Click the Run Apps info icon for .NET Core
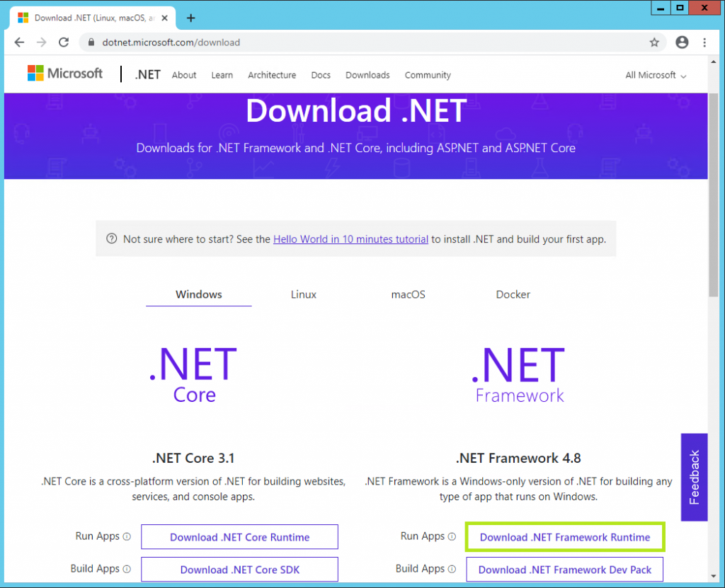This screenshot has width=725, height=588. [129, 536]
